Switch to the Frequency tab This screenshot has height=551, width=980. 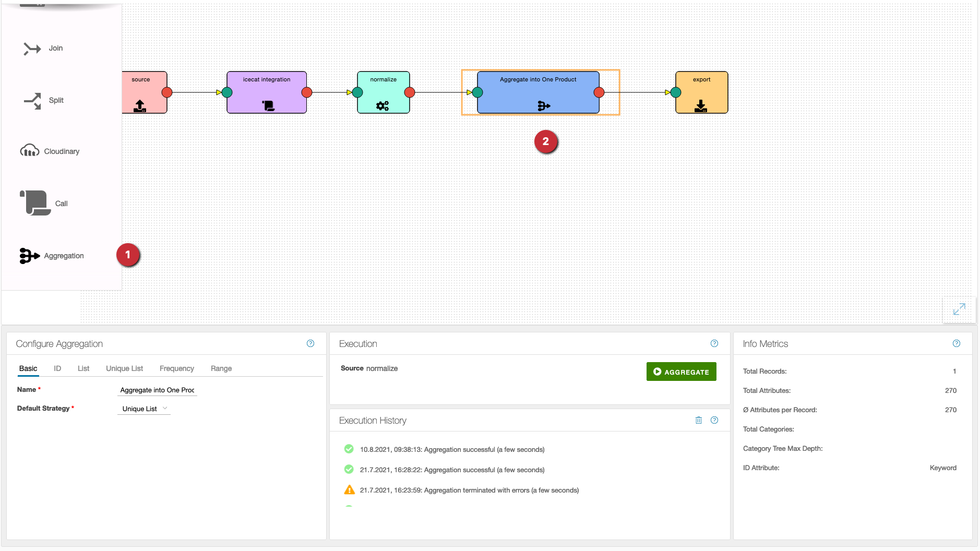click(x=176, y=368)
